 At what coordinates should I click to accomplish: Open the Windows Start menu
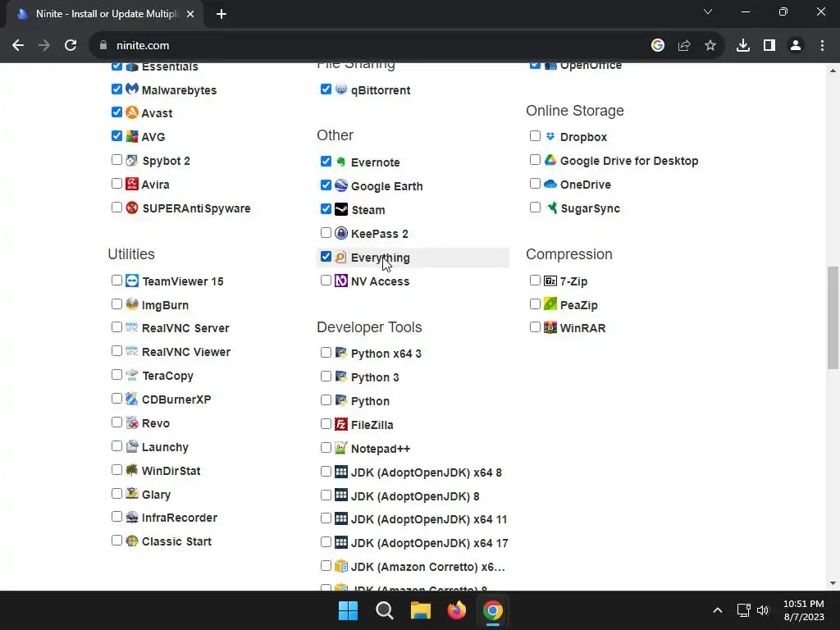[348, 610]
